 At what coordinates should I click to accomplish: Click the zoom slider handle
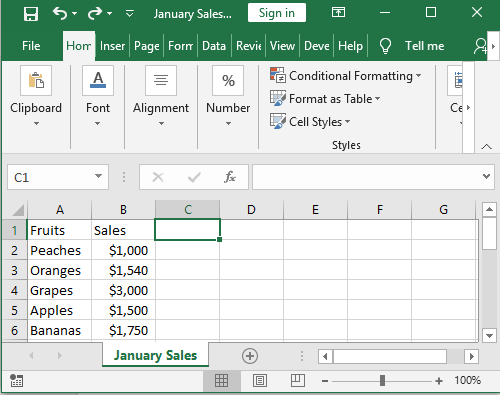382,380
